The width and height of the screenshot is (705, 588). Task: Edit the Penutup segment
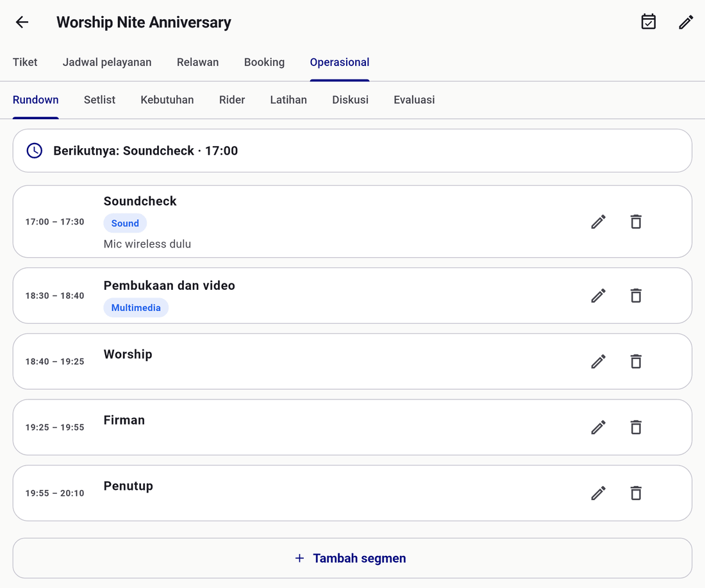pyautogui.click(x=599, y=494)
